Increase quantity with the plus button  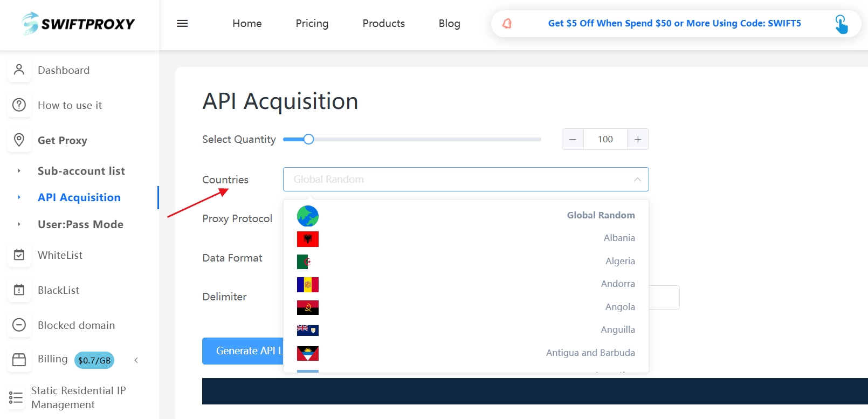pyautogui.click(x=638, y=139)
